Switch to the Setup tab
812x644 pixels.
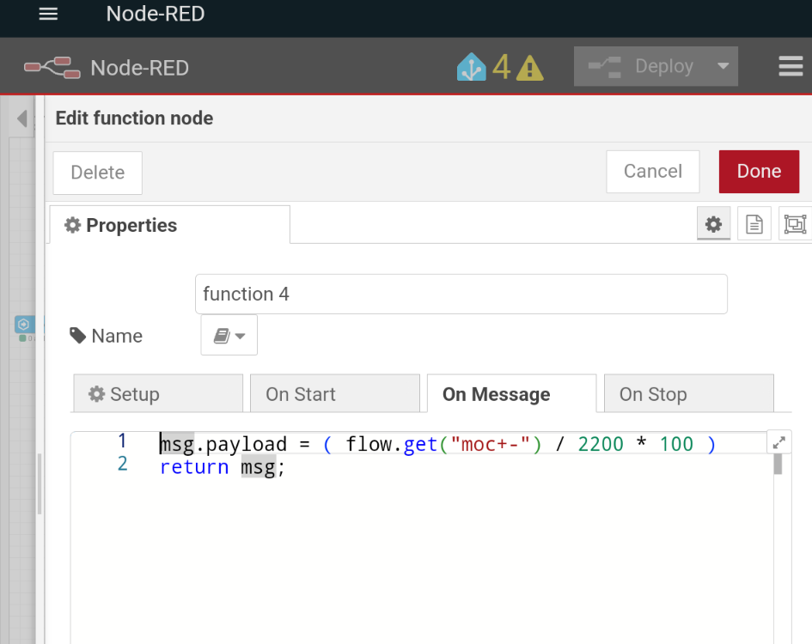click(158, 394)
